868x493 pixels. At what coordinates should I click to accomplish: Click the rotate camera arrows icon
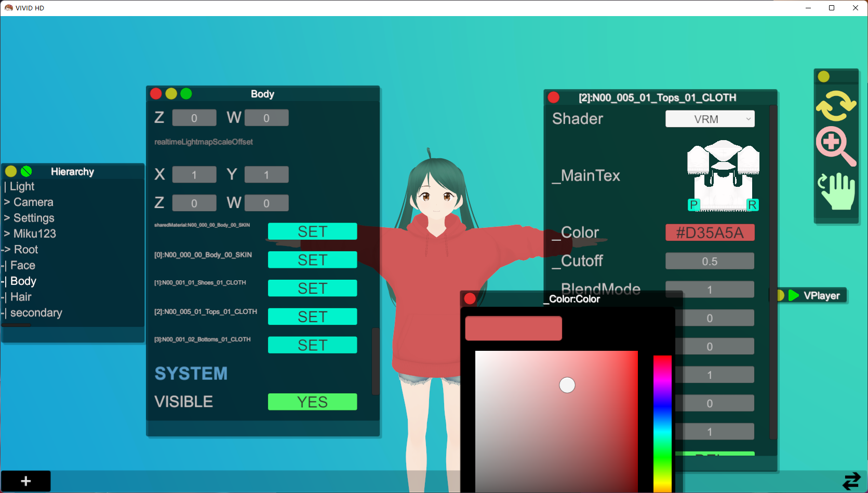click(836, 105)
